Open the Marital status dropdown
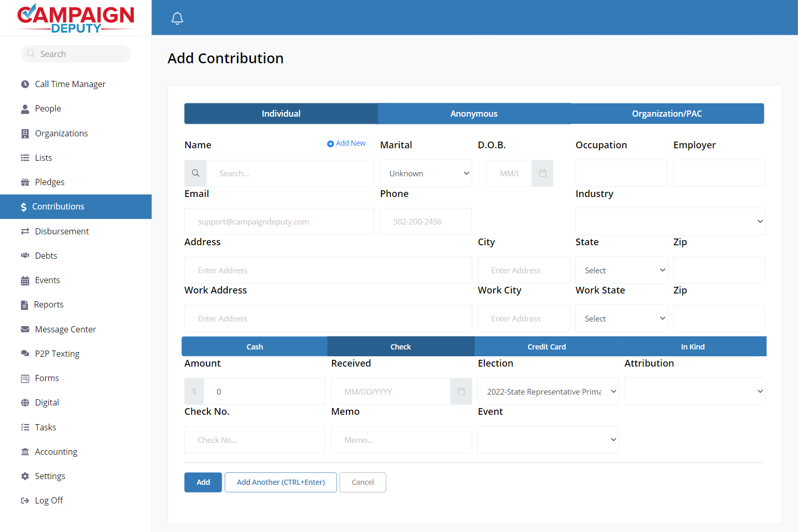Image resolution: width=798 pixels, height=532 pixels. [x=426, y=173]
